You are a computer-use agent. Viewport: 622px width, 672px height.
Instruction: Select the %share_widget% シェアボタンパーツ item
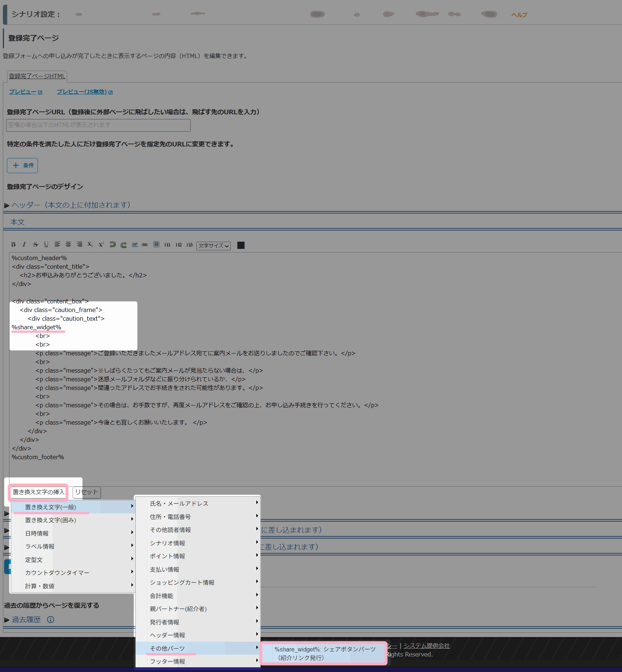tap(324, 653)
